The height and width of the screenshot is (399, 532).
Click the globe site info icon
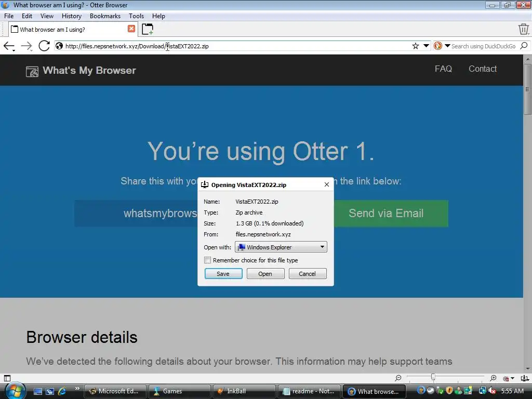pyautogui.click(x=59, y=46)
